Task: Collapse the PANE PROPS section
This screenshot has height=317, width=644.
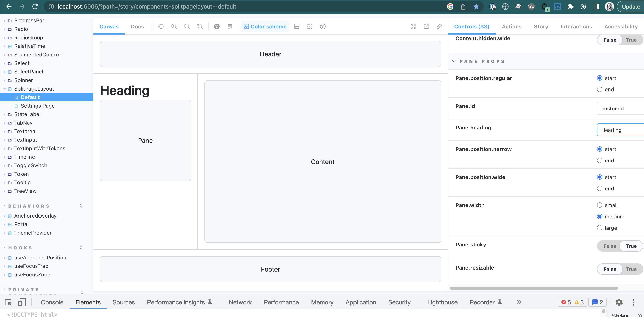Action: click(x=454, y=61)
